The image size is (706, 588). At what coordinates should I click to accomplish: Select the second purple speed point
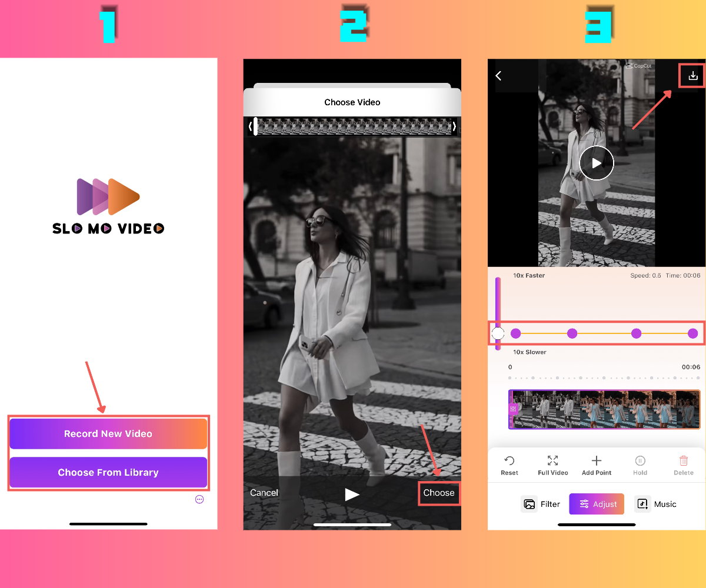point(572,333)
